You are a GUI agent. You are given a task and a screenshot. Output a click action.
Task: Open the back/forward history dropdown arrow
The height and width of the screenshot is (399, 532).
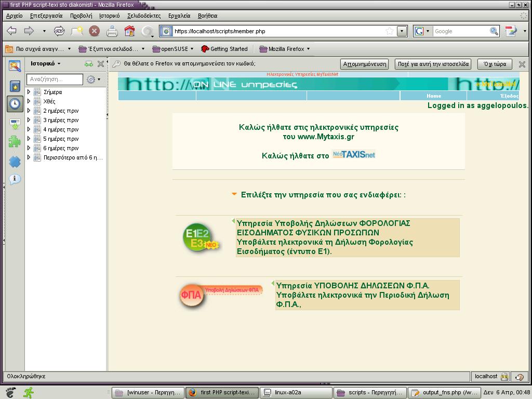point(44,31)
